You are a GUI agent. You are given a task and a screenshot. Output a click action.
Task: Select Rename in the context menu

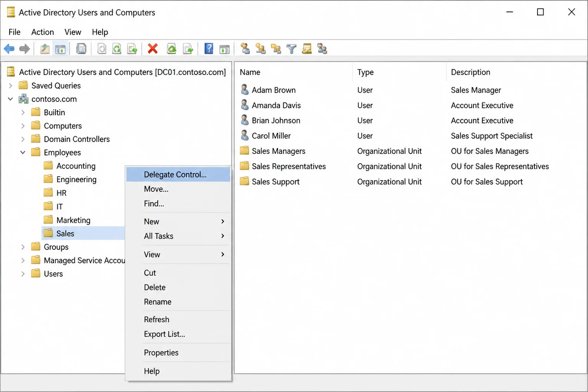tap(178, 302)
